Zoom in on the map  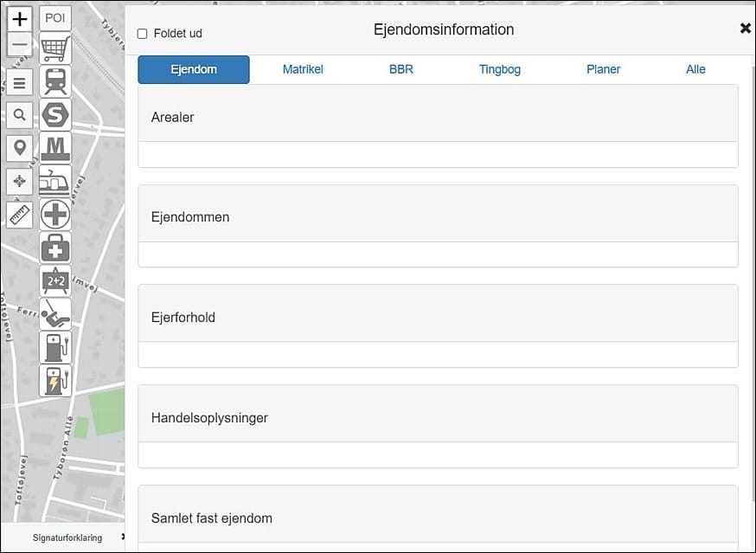point(19,19)
